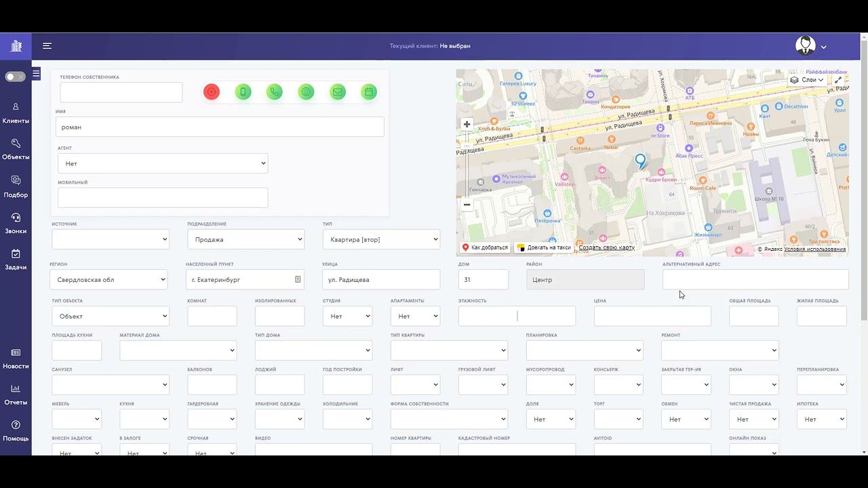Click the small purple panel menu icon
This screenshot has height=488, width=868.
[36, 73]
